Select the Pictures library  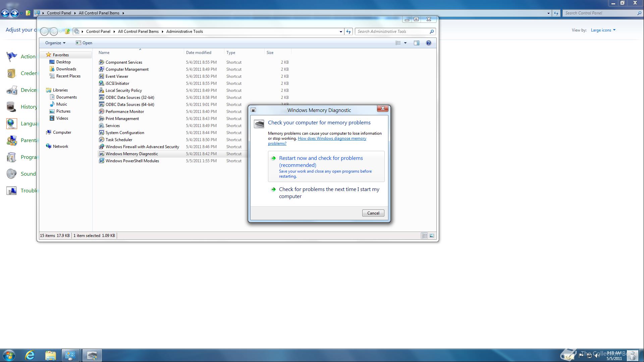pyautogui.click(x=63, y=111)
